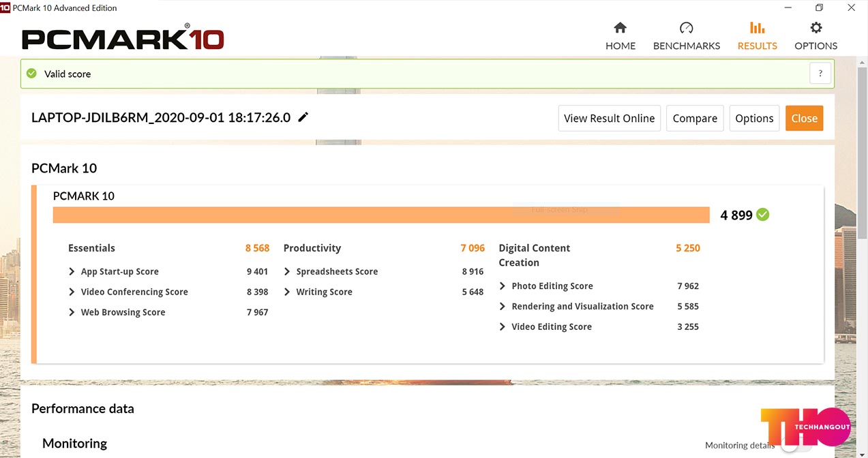
Task: Click the help question mark button
Action: 820,74
